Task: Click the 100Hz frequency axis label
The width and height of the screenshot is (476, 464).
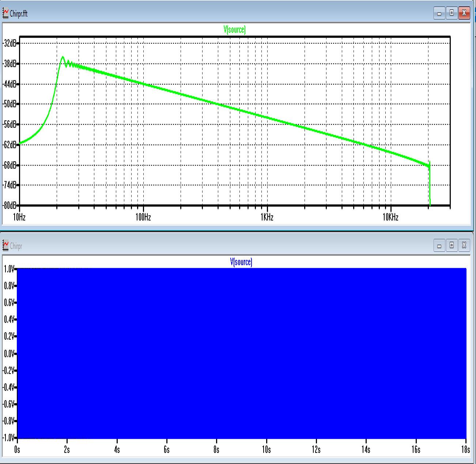Action: (x=143, y=217)
